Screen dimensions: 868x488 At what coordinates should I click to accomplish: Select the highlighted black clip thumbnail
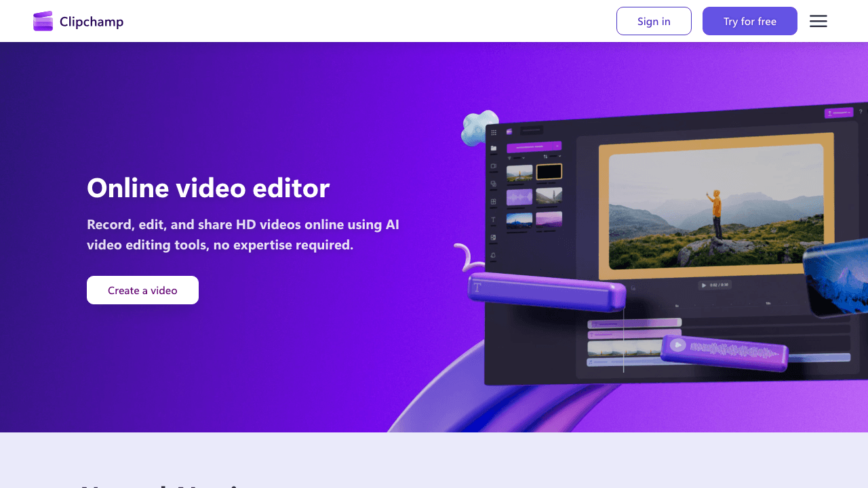pos(548,171)
